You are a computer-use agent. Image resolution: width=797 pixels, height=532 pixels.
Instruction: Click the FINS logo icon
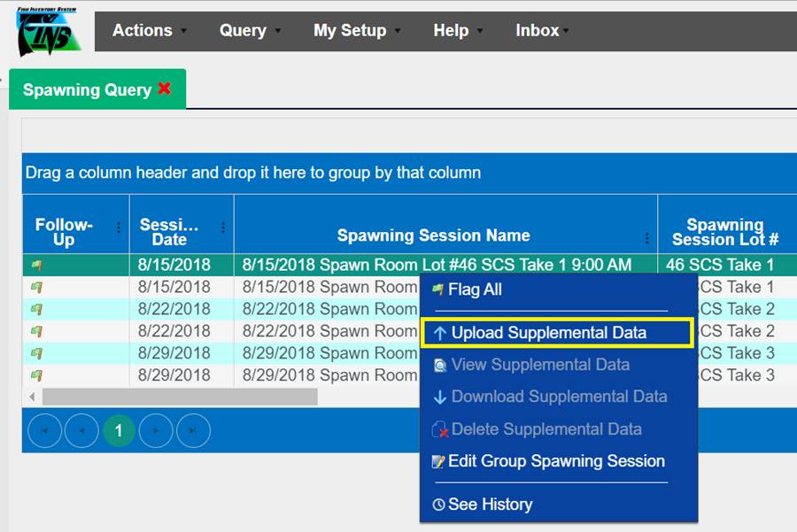[46, 32]
